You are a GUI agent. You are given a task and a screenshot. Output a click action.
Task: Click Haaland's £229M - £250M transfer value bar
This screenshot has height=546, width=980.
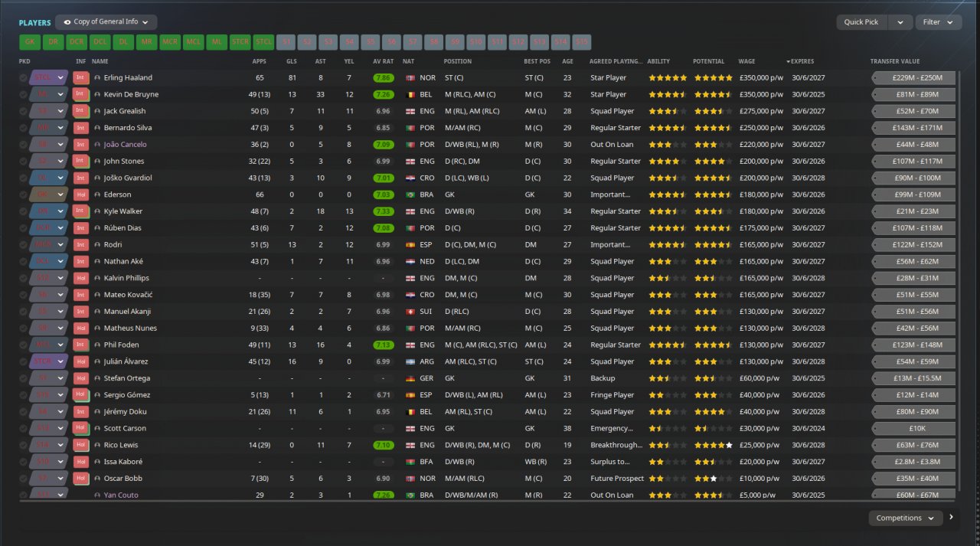click(x=913, y=77)
